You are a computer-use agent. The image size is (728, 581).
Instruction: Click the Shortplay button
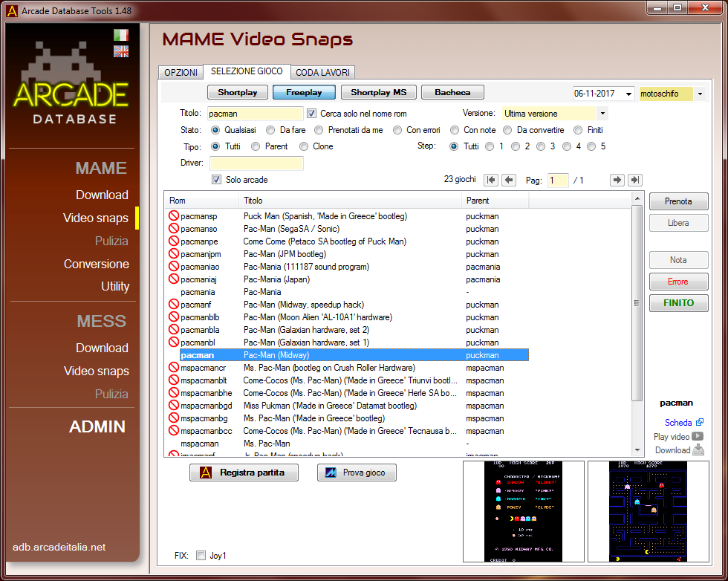click(x=237, y=92)
